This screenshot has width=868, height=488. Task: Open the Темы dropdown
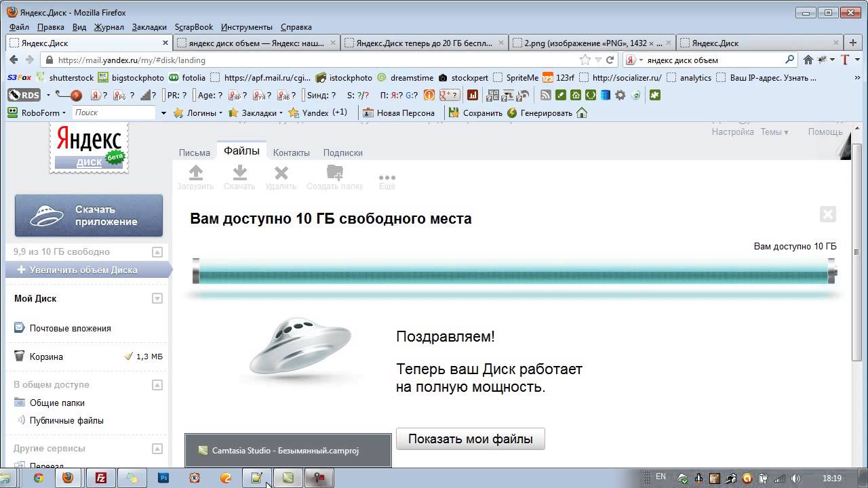point(774,132)
